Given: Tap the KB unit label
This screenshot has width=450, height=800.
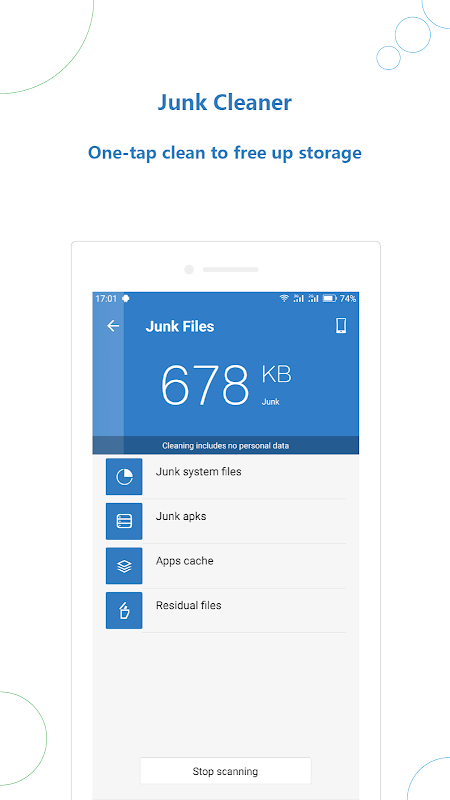Looking at the screenshot, I should coord(276,374).
